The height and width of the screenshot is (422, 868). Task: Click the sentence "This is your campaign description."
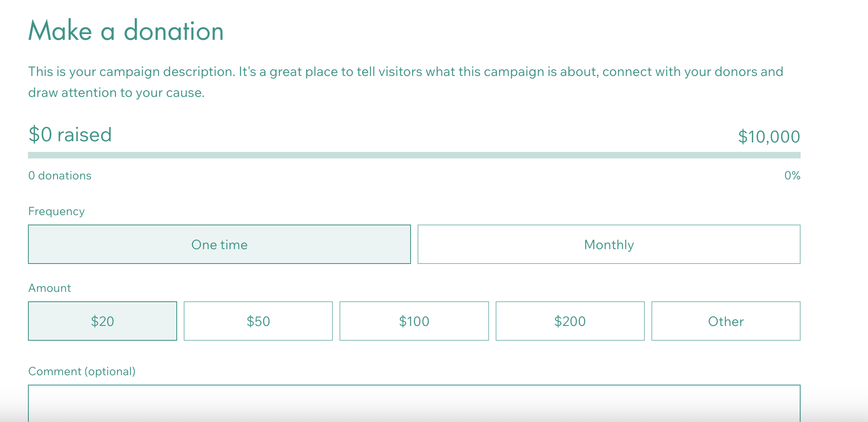tap(132, 72)
